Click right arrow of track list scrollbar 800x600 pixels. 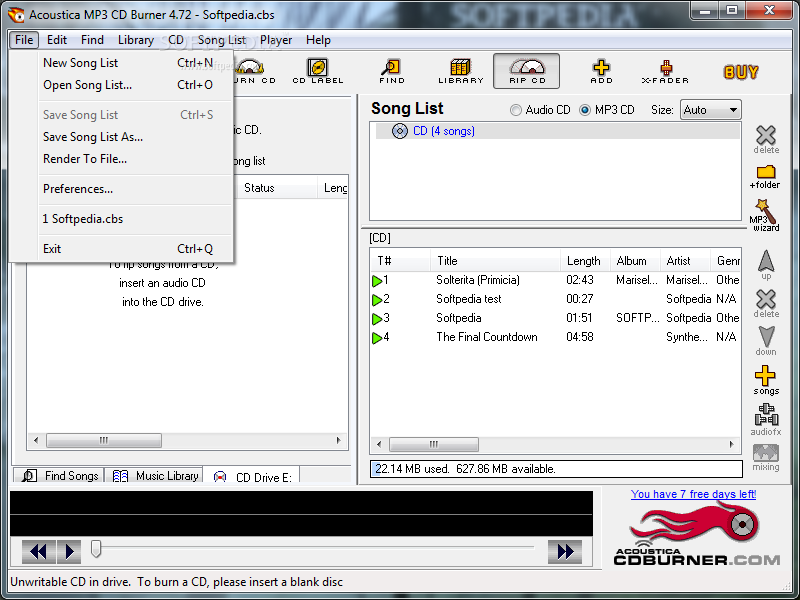732,444
